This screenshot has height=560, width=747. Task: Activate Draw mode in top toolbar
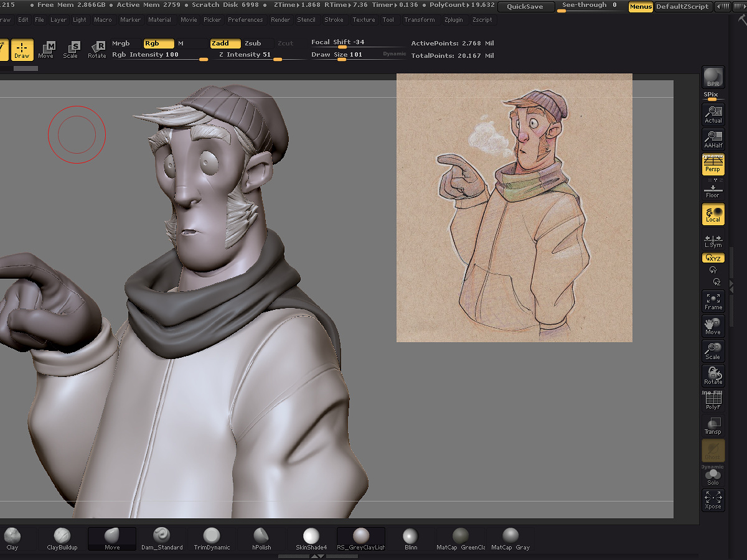(x=22, y=50)
